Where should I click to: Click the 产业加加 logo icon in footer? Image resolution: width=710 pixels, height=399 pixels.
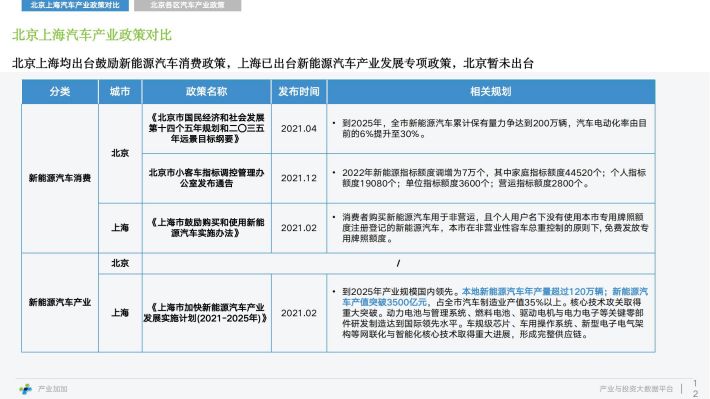pos(25,389)
